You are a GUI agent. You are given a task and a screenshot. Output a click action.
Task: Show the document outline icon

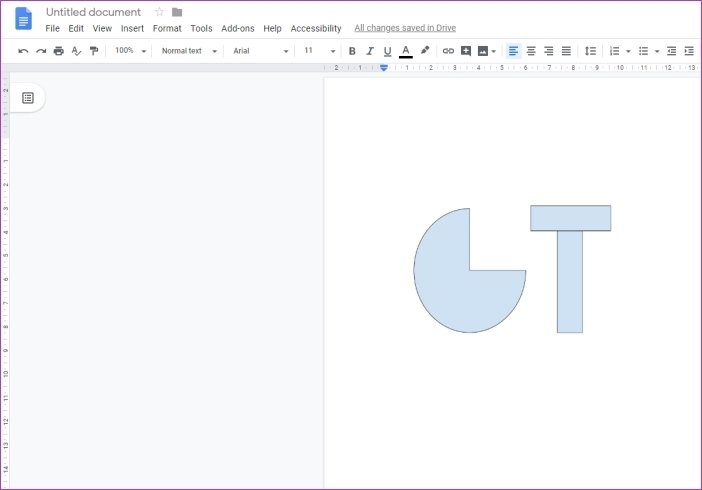[28, 98]
